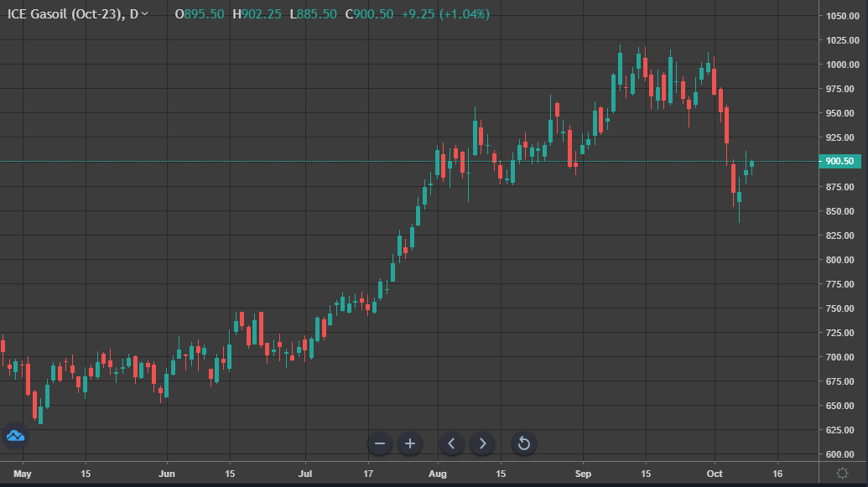Click the change value +9.25 (+1.04%)
868x487 pixels.
(445, 14)
